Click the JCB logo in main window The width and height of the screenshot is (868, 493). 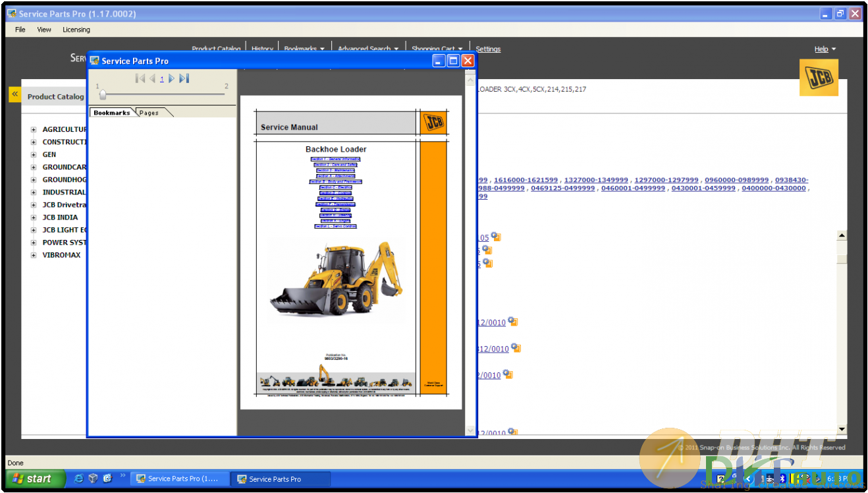(x=819, y=78)
